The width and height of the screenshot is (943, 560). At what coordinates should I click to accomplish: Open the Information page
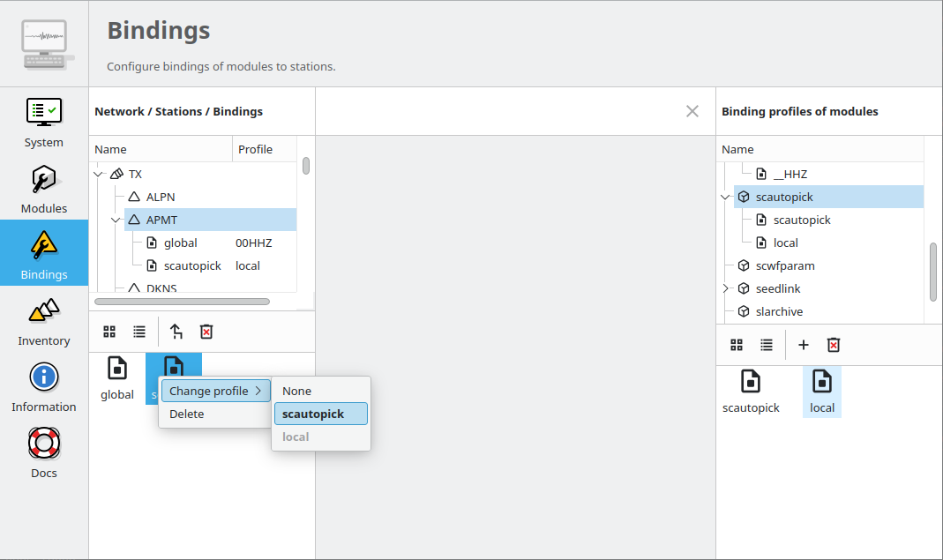pyautogui.click(x=44, y=387)
